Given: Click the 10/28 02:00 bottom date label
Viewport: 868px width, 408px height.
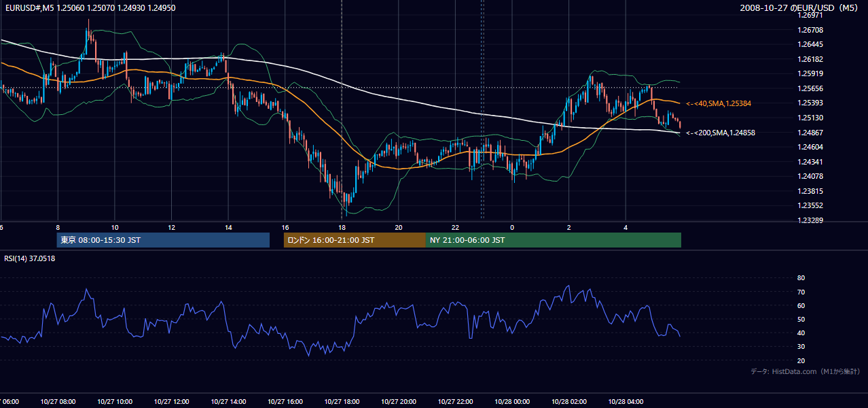Looking at the screenshot, I should (568, 402).
